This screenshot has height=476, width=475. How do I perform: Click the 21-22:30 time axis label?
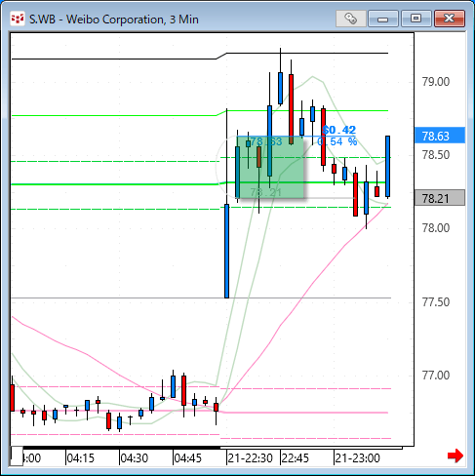250,458
